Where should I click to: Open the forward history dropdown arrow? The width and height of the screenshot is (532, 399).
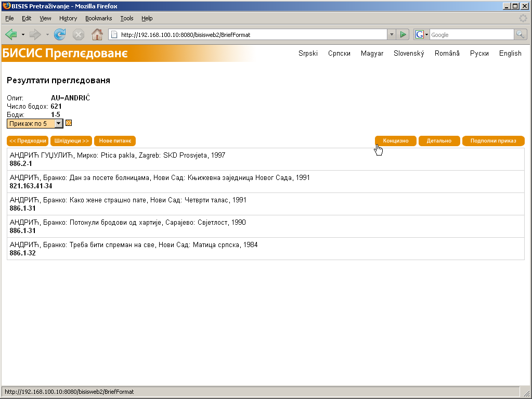tap(47, 35)
